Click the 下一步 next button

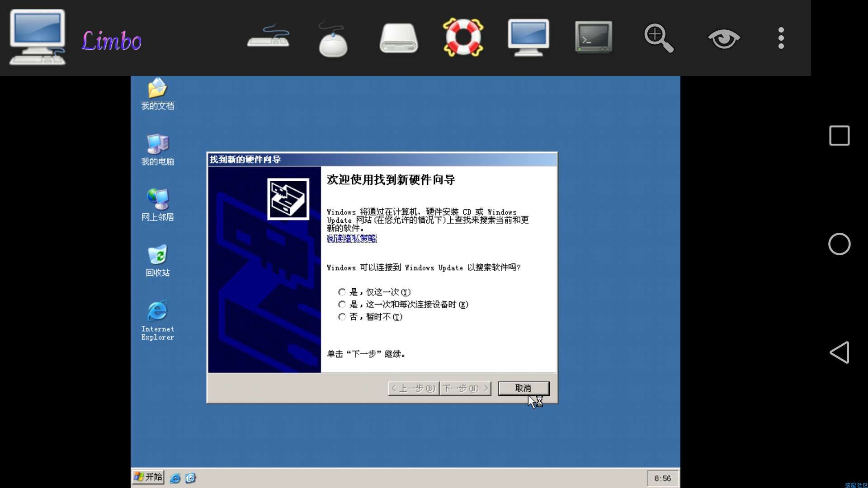click(x=465, y=389)
